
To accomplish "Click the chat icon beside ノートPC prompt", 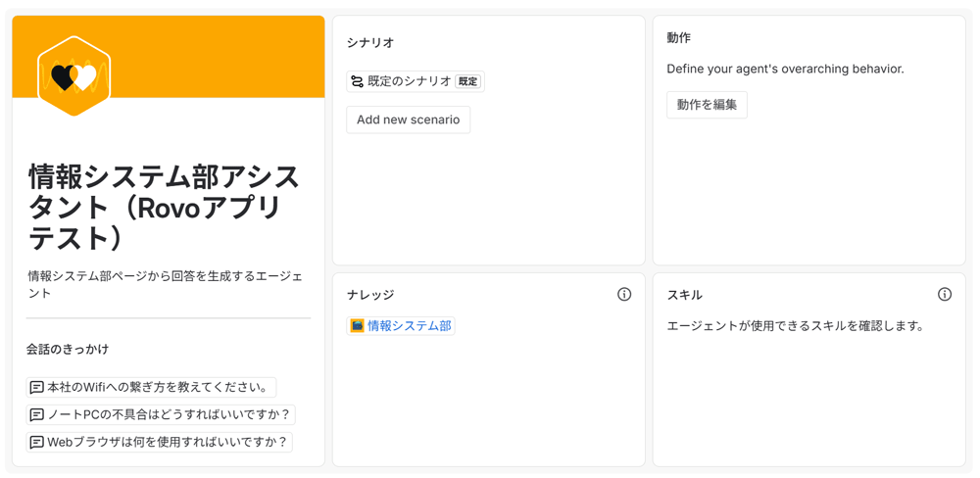I will pos(36,415).
